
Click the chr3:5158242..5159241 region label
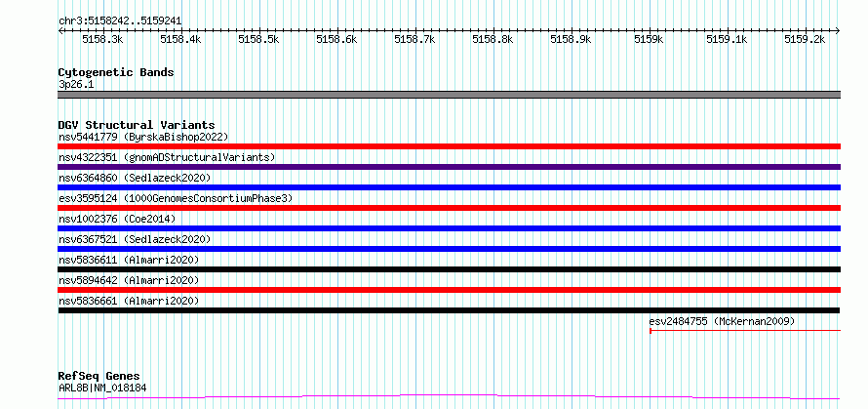[120, 21]
